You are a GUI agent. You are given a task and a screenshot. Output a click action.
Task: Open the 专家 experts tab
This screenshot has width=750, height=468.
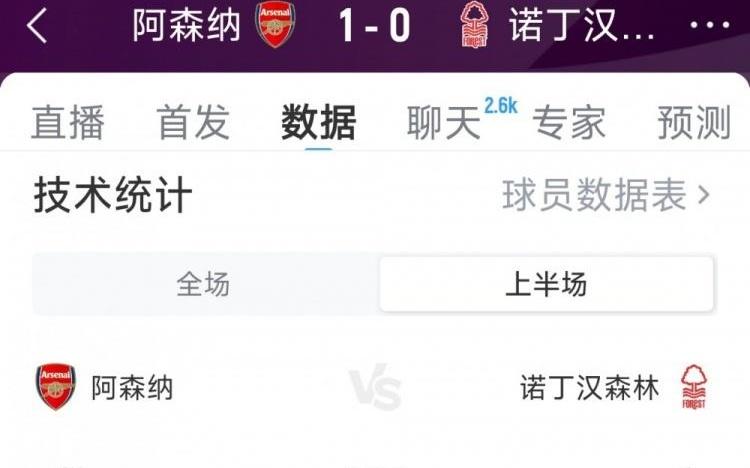(x=568, y=124)
